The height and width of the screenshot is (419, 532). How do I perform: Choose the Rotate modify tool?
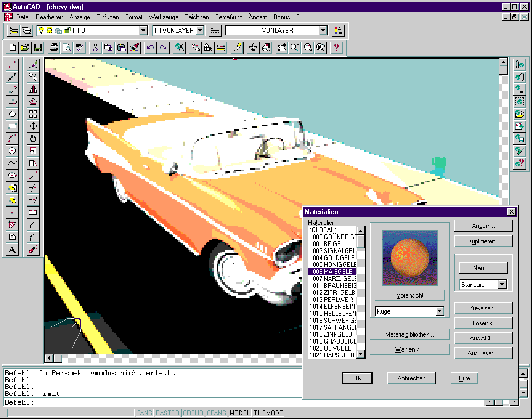tap(33, 139)
